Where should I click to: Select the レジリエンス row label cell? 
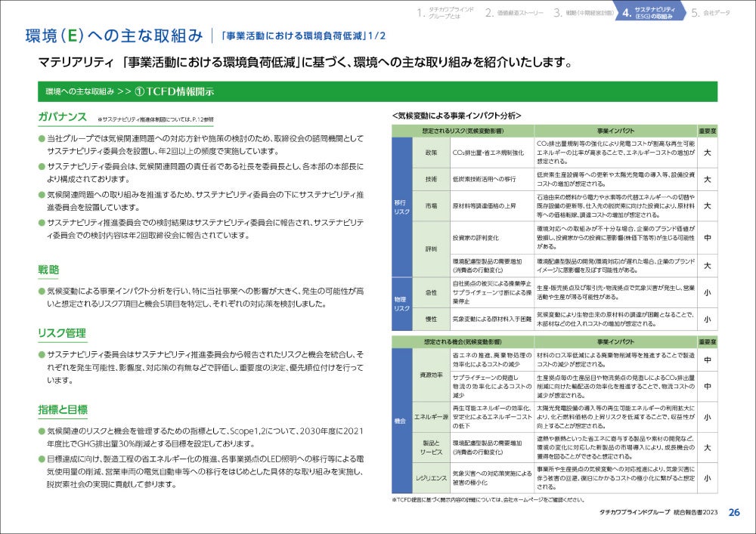(431, 478)
